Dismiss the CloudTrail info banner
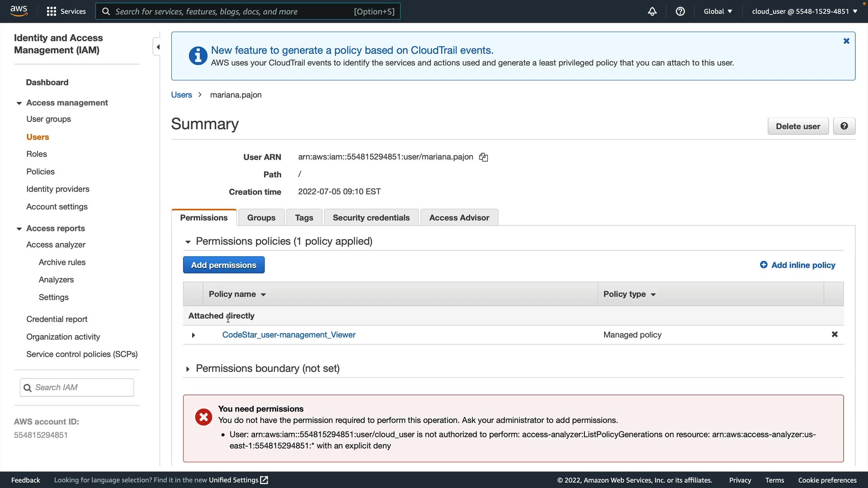The width and height of the screenshot is (868, 488). point(846,41)
